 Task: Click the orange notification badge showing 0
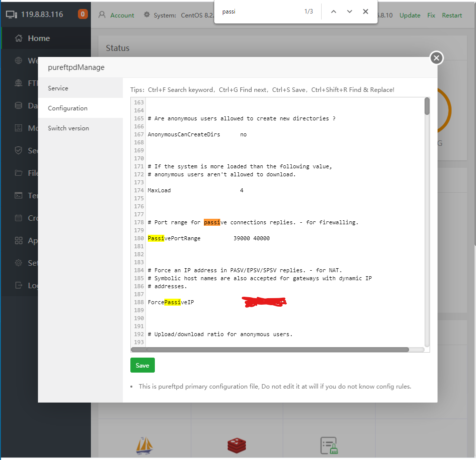pyautogui.click(x=82, y=14)
